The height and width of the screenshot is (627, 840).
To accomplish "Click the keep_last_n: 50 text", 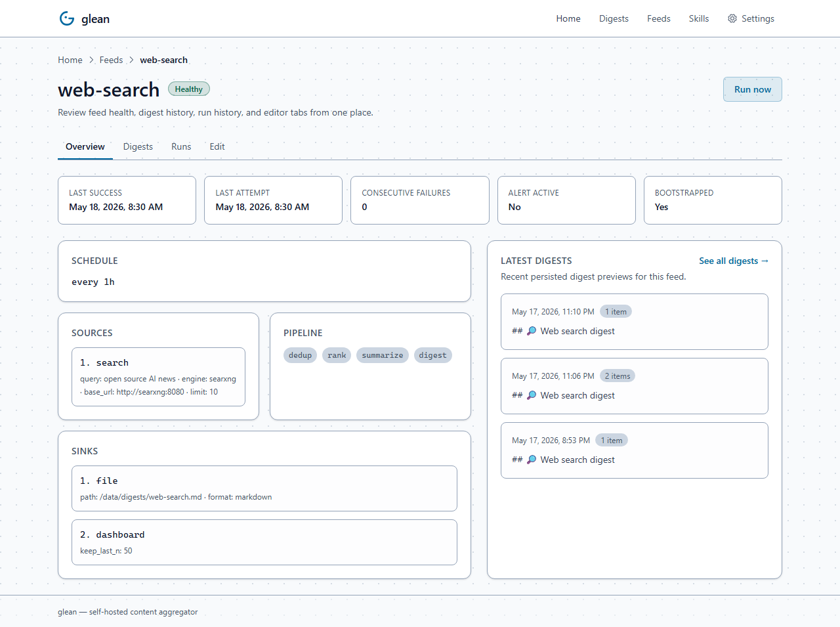I will click(x=106, y=551).
